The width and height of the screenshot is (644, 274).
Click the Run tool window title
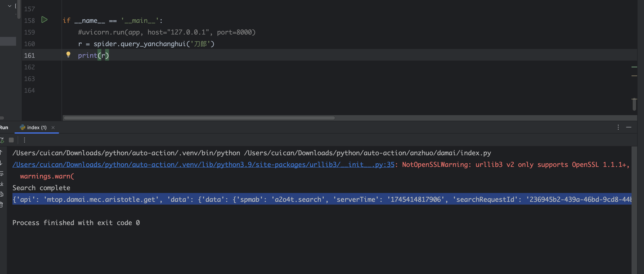pyautogui.click(x=4, y=128)
